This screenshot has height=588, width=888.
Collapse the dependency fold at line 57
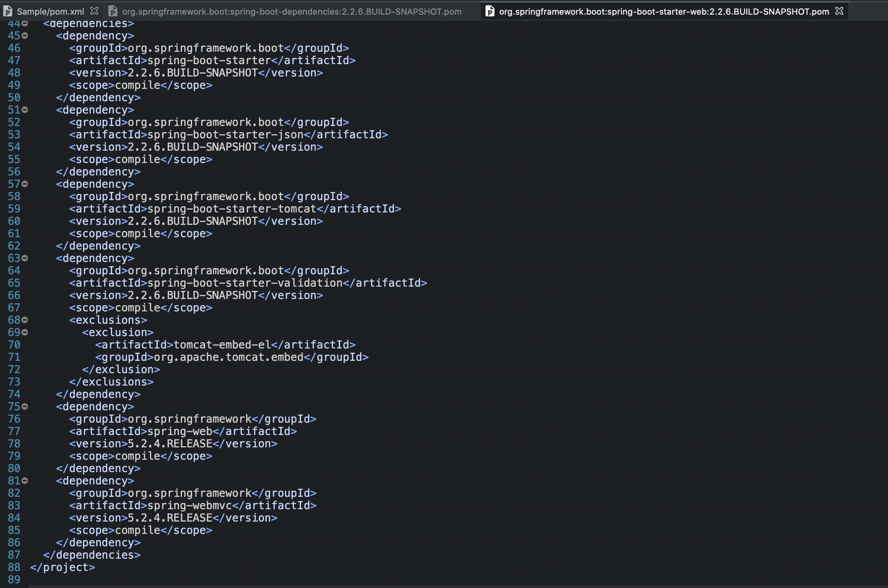25,184
